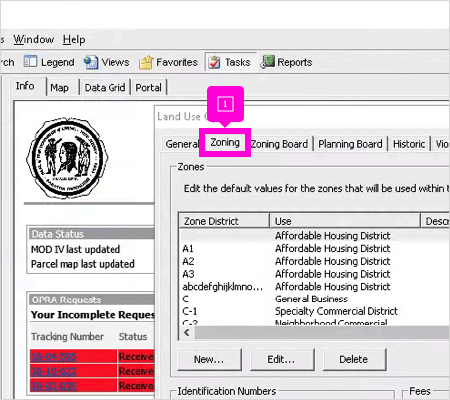This screenshot has height=400, width=450.
Task: Click the zones list left scroll arrow
Action: [x=187, y=332]
